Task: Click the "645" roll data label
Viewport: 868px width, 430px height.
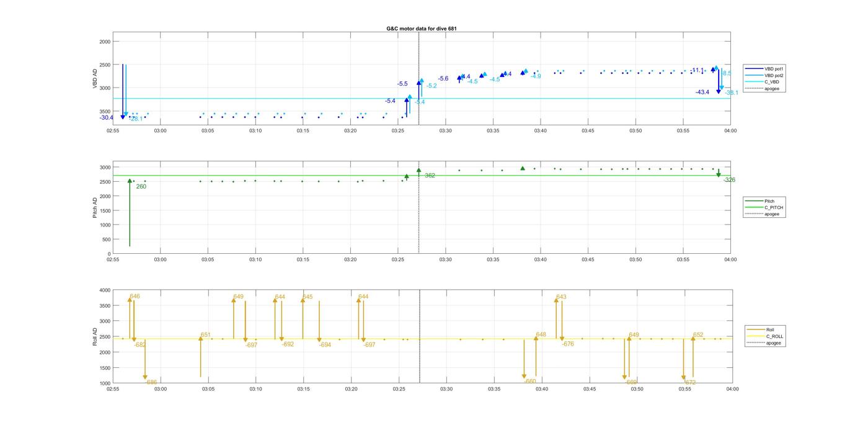Action: (308, 297)
